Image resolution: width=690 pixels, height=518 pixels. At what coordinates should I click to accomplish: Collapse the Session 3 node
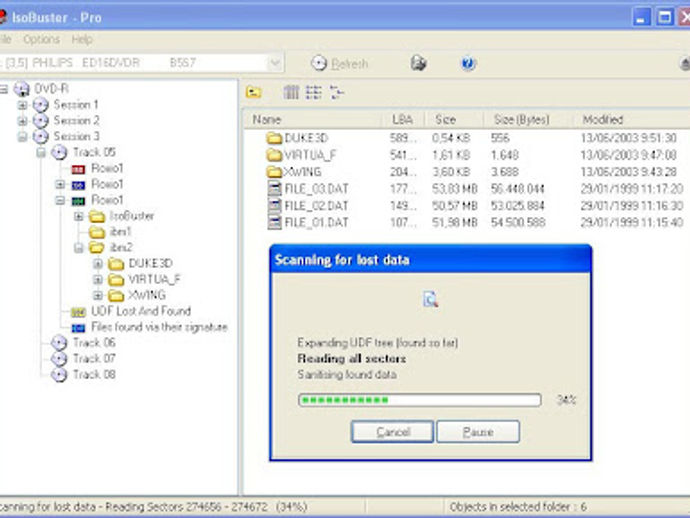pyautogui.click(x=22, y=137)
